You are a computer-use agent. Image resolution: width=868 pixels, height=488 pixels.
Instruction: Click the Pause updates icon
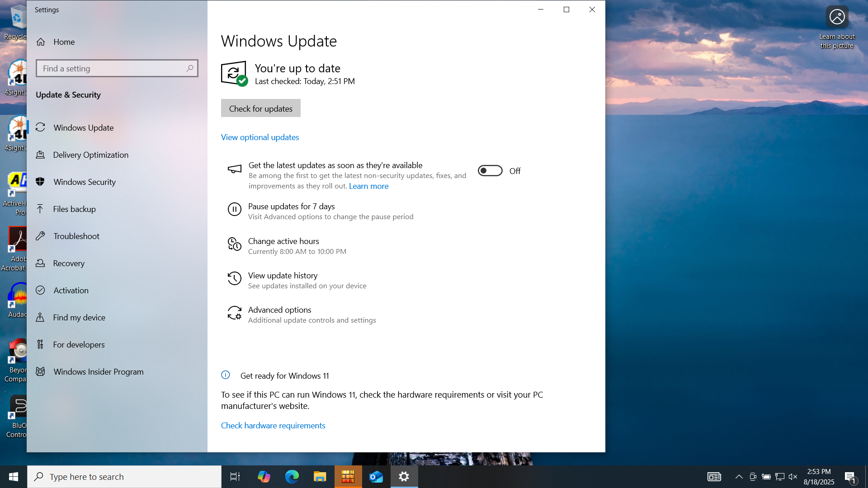pos(234,209)
